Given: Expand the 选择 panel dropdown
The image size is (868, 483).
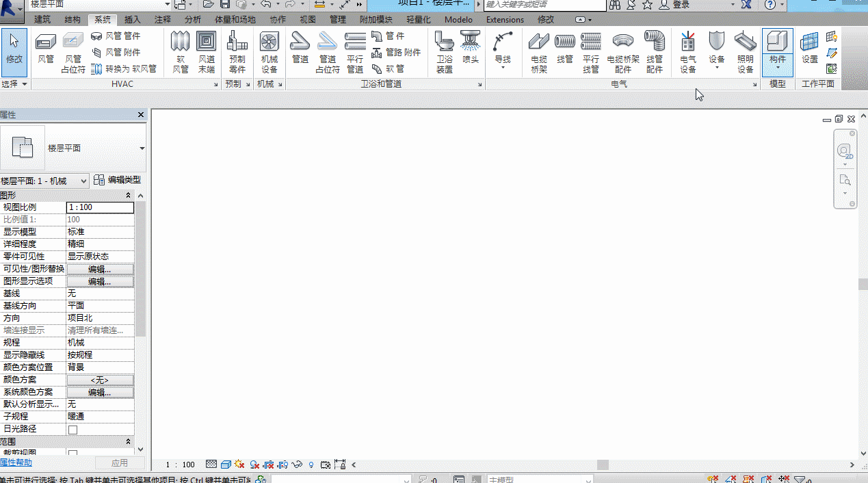Looking at the screenshot, I should pyautogui.click(x=14, y=84).
